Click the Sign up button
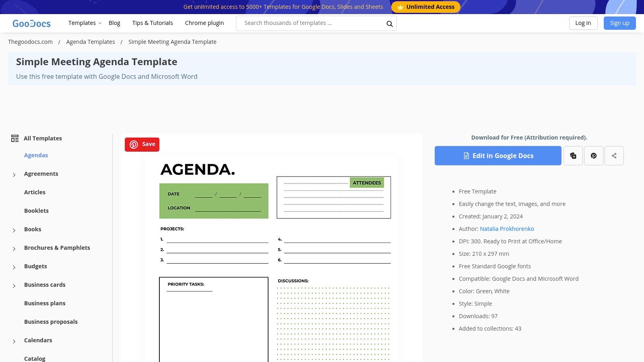 tap(619, 23)
